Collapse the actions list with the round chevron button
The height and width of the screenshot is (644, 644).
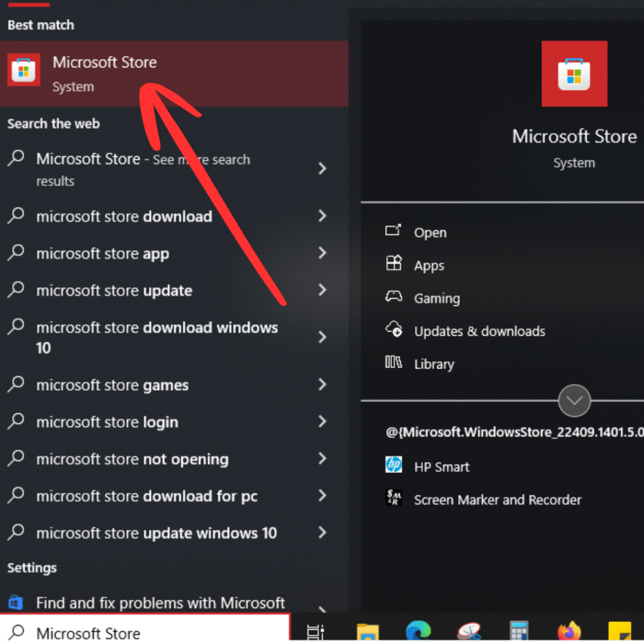[574, 401]
